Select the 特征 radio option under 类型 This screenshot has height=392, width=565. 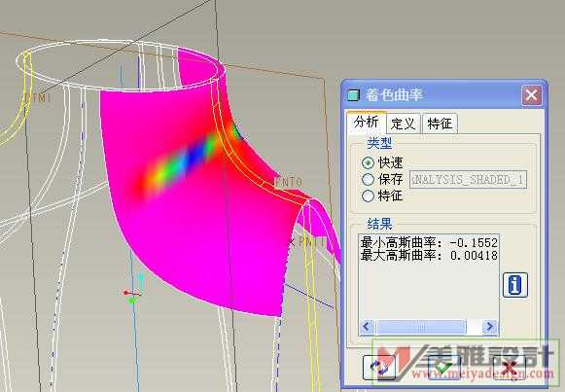[x=368, y=196]
